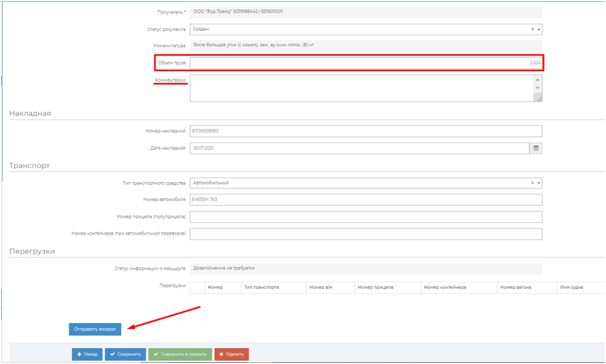Grab the Комментарии resize handle
The width and height of the screenshot is (606, 364).
coord(538,98)
